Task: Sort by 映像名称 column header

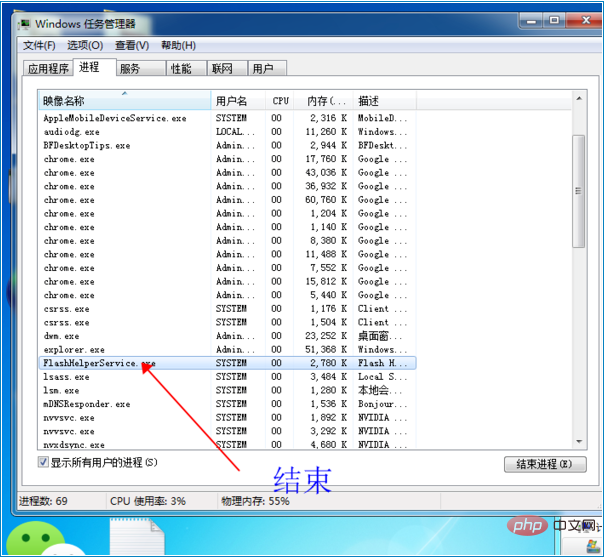Action: click(124, 101)
